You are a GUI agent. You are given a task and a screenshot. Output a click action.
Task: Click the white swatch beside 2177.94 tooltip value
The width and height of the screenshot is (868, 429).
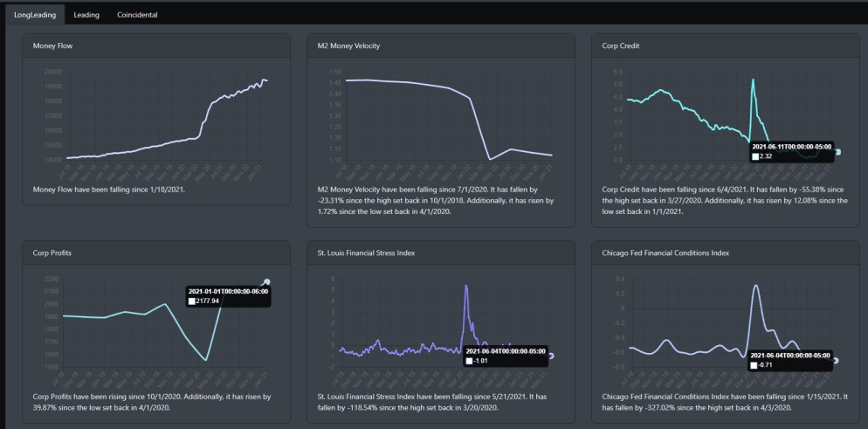pos(192,301)
